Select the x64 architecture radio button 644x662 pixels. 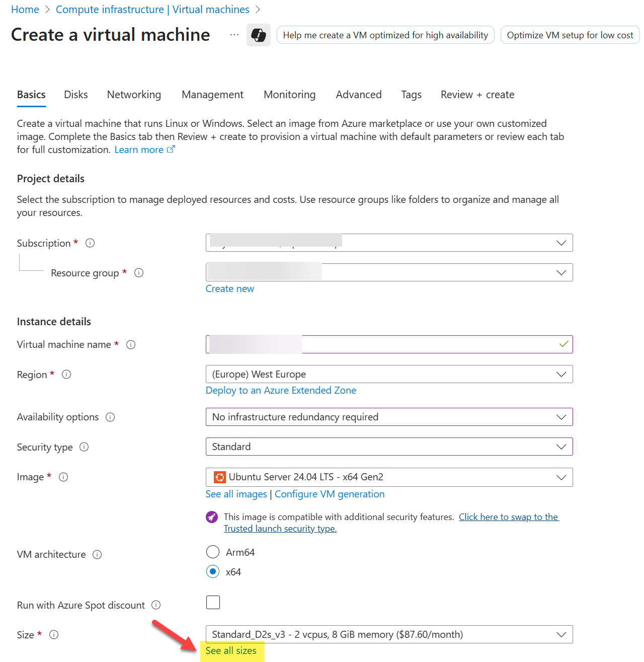tap(213, 572)
